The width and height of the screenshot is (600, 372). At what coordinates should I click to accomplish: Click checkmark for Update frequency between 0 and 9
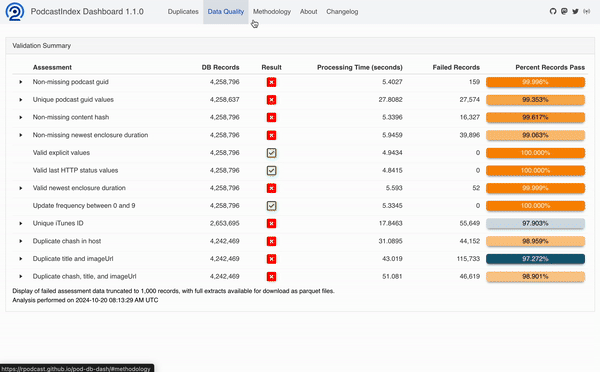point(271,206)
